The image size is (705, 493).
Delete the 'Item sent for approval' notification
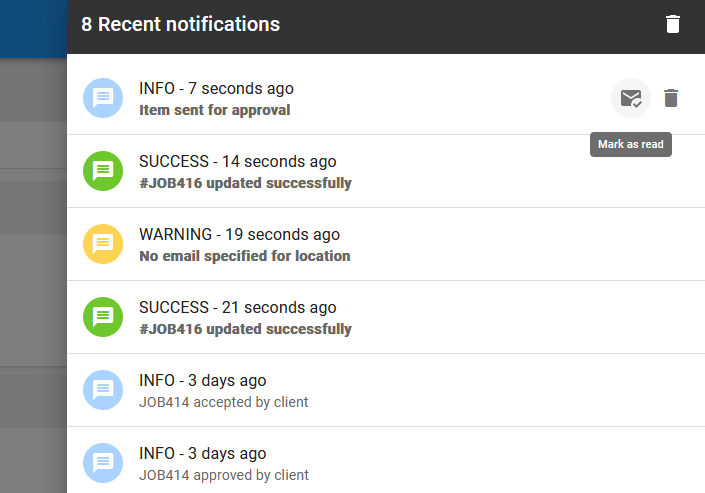(671, 98)
